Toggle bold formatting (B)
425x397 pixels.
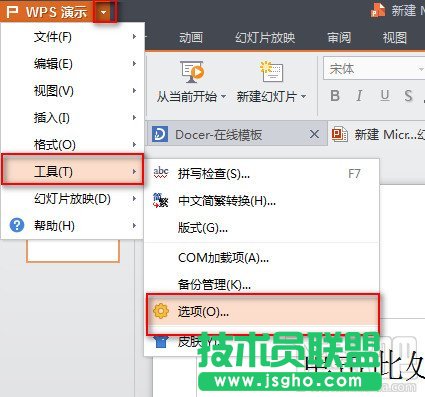click(335, 96)
